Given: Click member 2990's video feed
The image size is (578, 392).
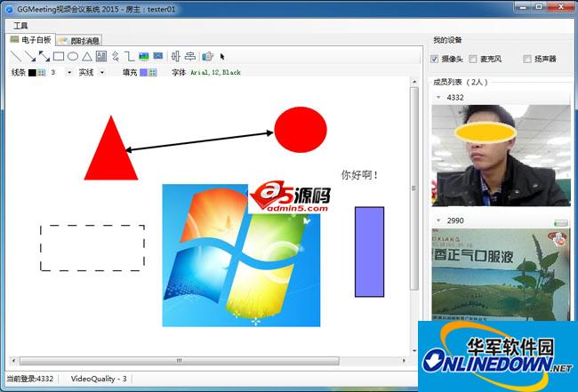Looking at the screenshot, I should pos(501,275).
